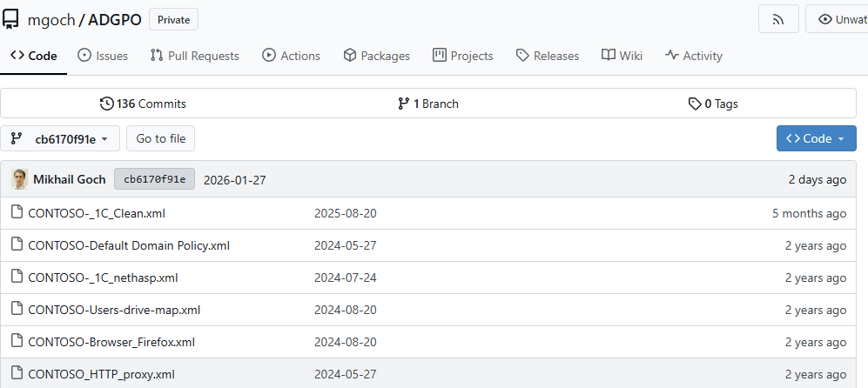Open the 2024-08-20 commit of Browser_Firefox.xml
Screen dimensions: 868x388
tap(346, 342)
